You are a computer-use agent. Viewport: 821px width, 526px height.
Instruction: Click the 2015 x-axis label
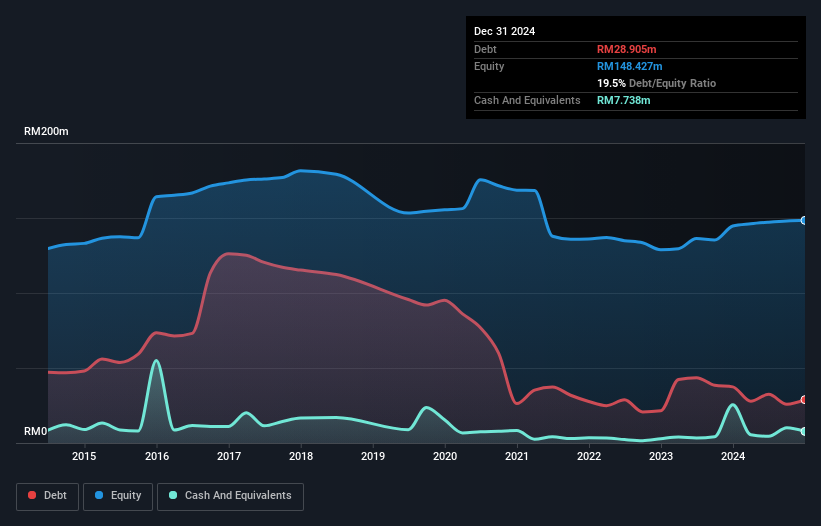tap(84, 456)
